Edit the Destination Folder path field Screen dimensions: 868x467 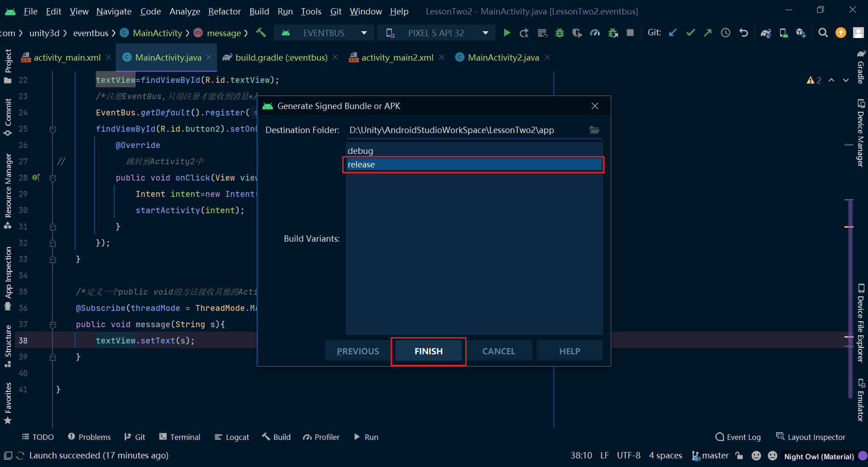pos(467,130)
